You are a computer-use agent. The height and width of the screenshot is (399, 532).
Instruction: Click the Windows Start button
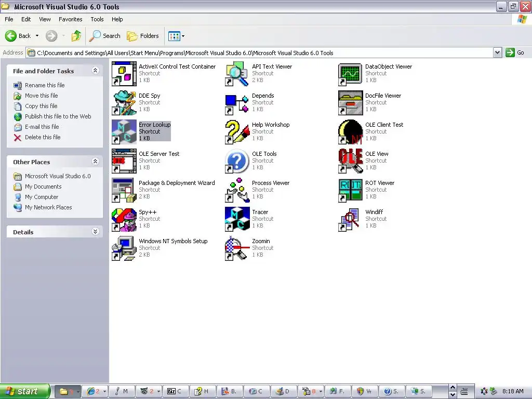pyautogui.click(x=25, y=391)
